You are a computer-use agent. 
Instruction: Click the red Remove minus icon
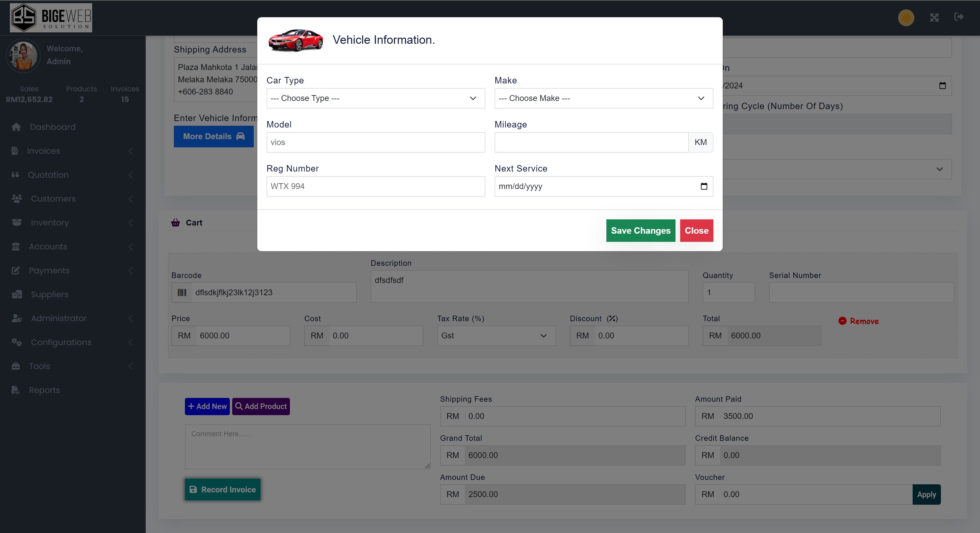pyautogui.click(x=842, y=321)
